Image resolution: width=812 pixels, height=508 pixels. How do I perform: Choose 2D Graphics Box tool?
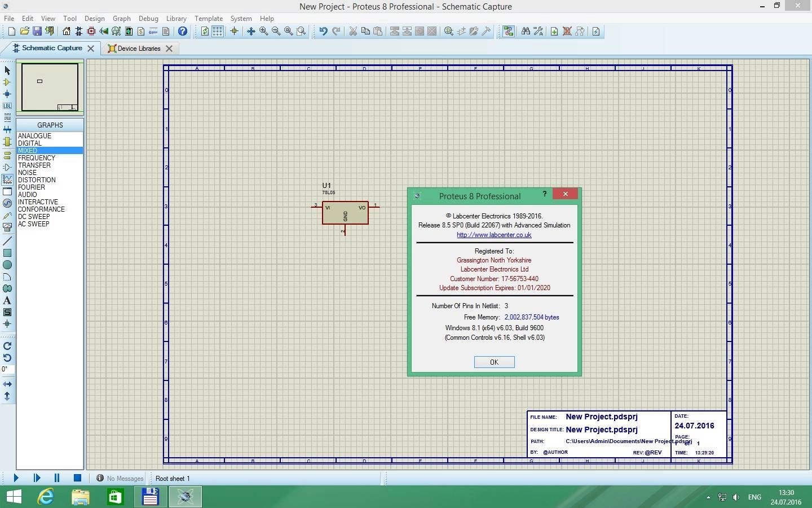click(x=7, y=253)
